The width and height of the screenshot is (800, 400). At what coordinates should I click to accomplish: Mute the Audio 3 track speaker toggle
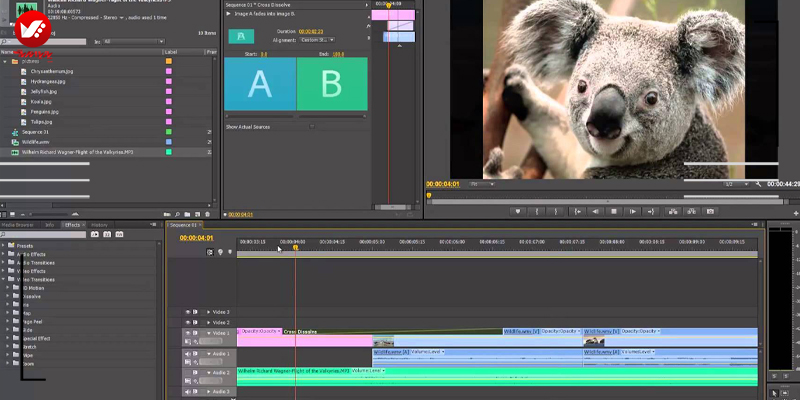coord(188,392)
